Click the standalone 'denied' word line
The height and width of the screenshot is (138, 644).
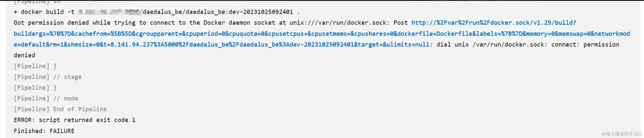24,55
